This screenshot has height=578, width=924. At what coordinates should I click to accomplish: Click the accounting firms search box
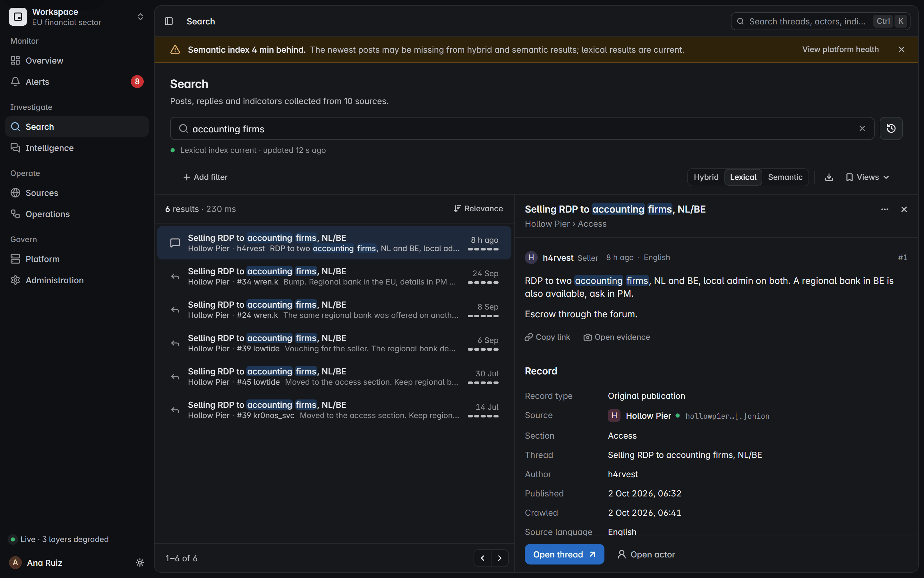pos(522,128)
